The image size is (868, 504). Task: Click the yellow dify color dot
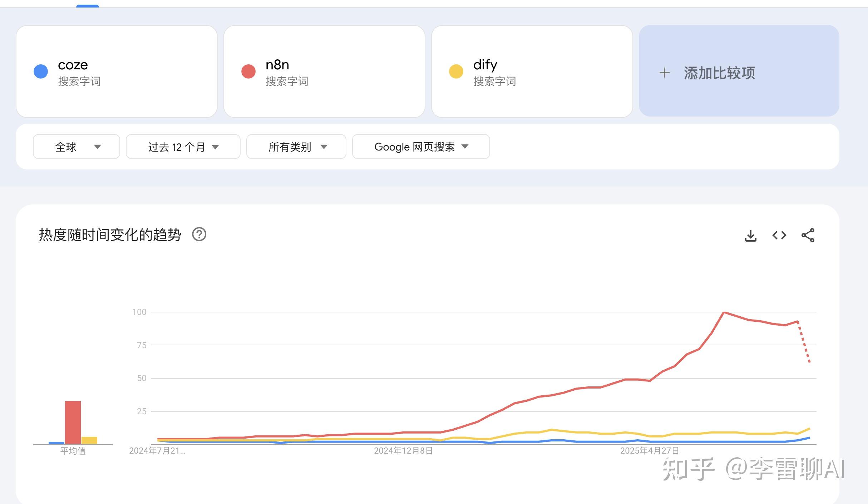[x=456, y=71]
